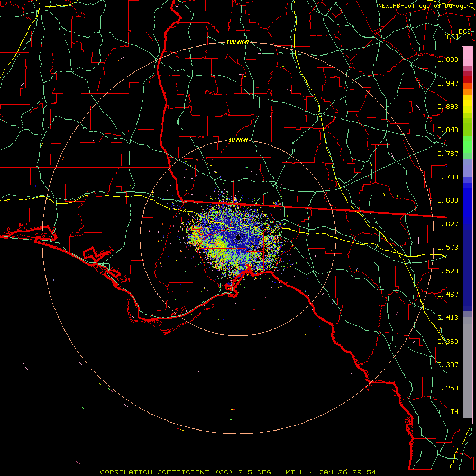Image resolution: width=476 pixels, height=476 pixels.
Task: Click the 0.733 value on the color scale
Action: pos(448,177)
